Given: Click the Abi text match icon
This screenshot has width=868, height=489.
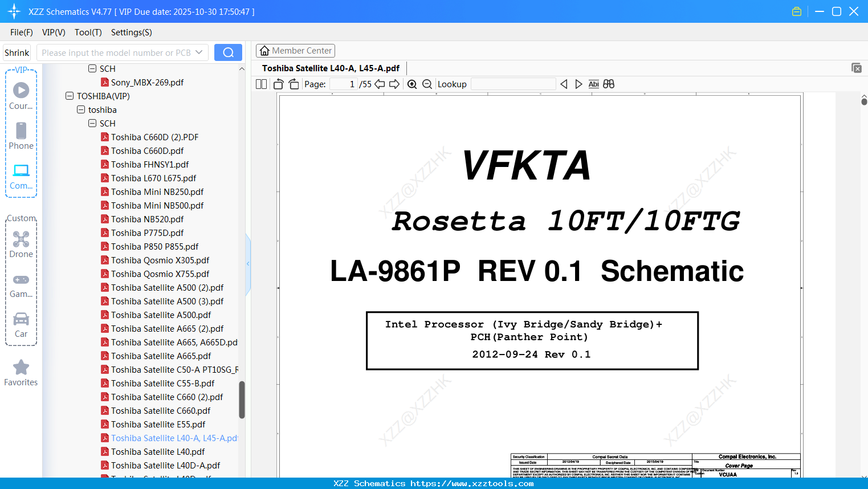Looking at the screenshot, I should point(593,84).
